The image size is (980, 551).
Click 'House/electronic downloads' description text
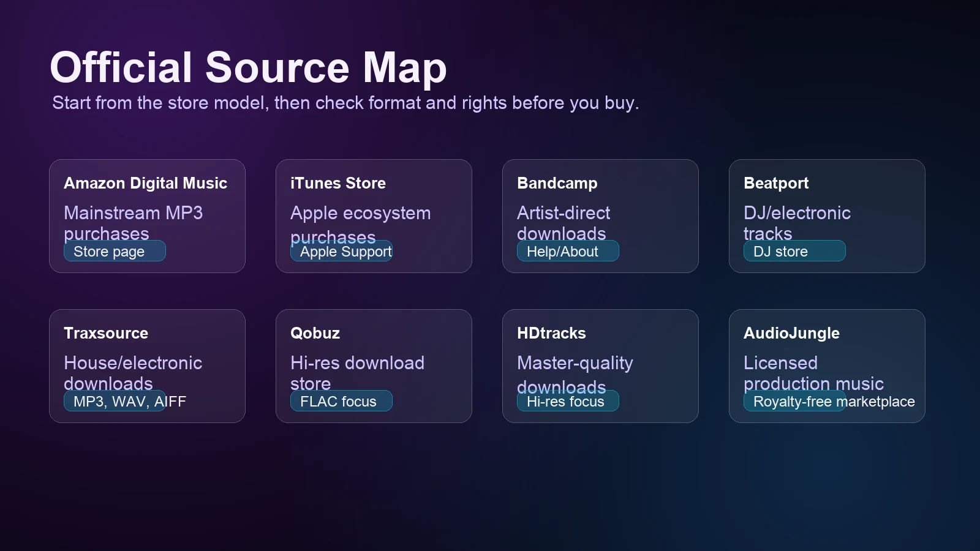(x=133, y=373)
